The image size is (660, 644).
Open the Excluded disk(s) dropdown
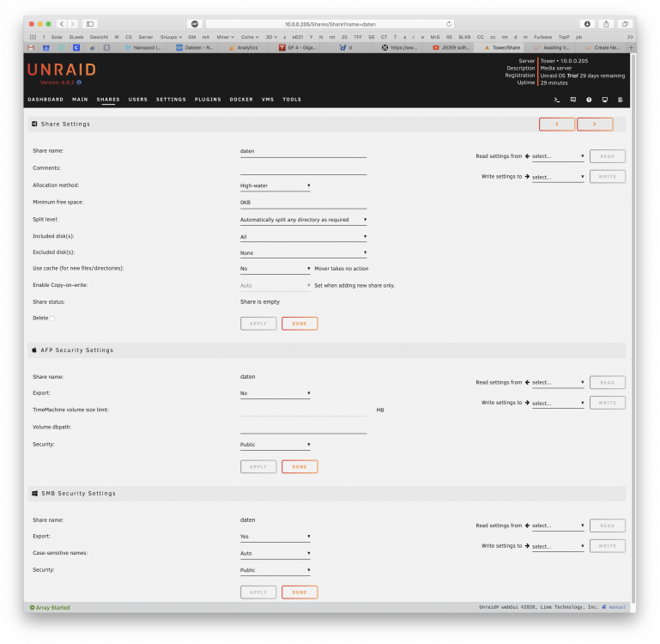click(x=304, y=252)
